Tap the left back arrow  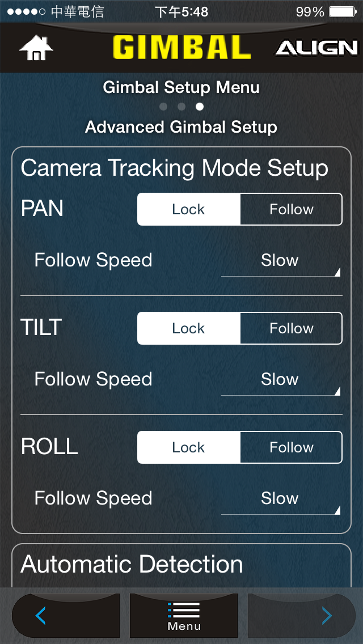click(65, 615)
